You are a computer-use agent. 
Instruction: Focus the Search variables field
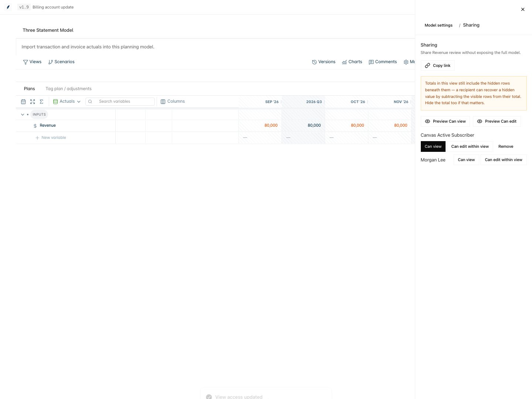pos(120,101)
